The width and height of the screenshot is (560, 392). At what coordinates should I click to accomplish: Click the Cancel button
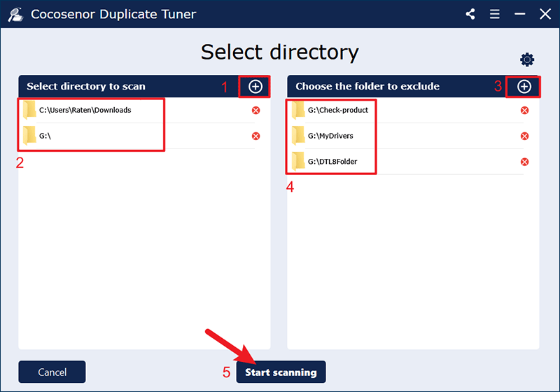pyautogui.click(x=52, y=372)
